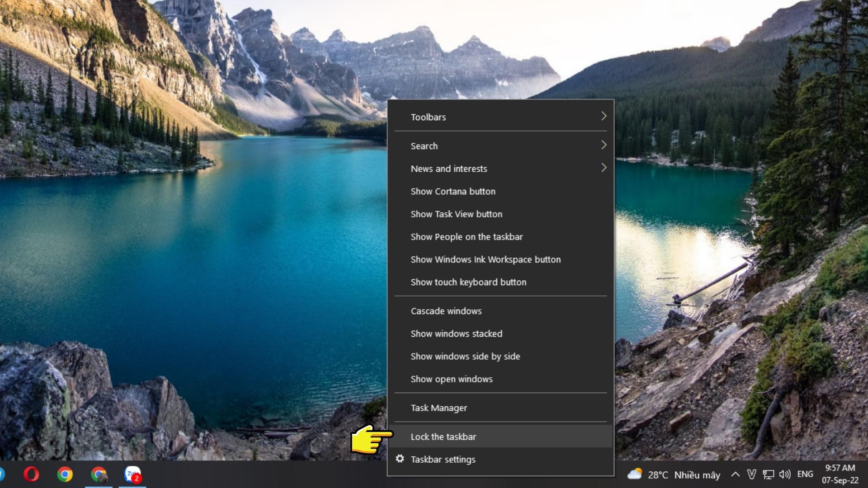Click the gear icon next to Taskbar settings
This screenshot has width=868, height=488.
(x=400, y=459)
